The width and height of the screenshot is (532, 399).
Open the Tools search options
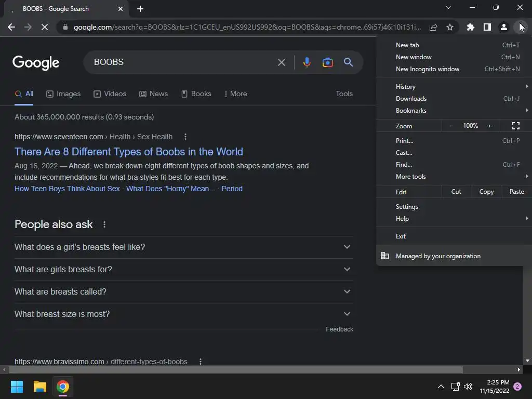(x=344, y=94)
